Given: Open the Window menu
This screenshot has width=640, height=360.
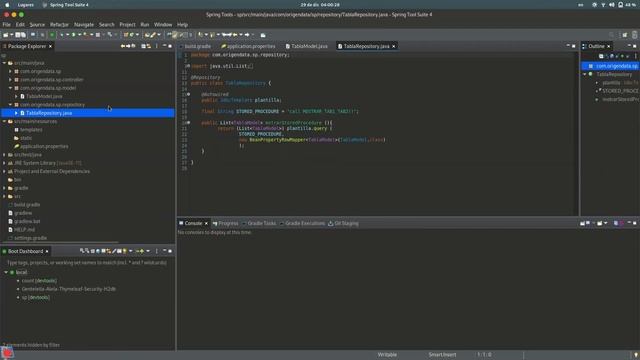Looking at the screenshot, I should pyautogui.click(x=163, y=24).
